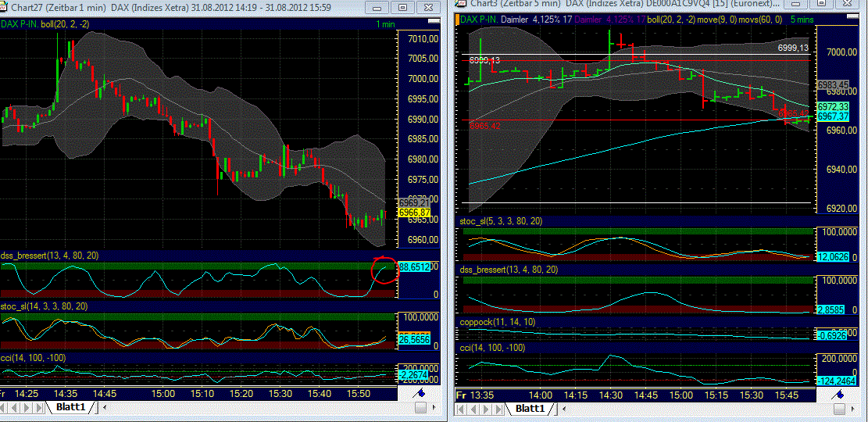868x422 pixels.
Task: Click 15:30 on Chart27 time axis
Action: tap(280, 393)
